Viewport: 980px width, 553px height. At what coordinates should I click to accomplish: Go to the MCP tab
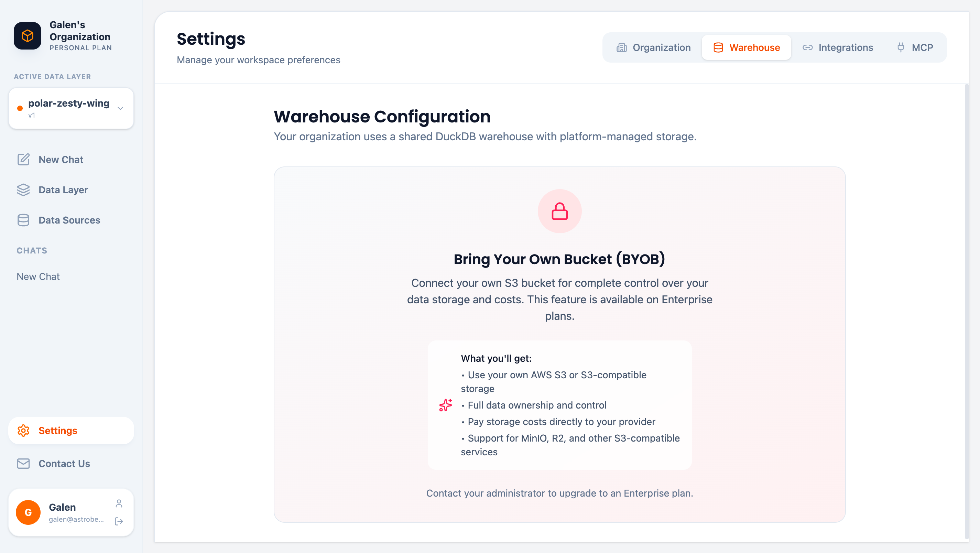point(915,47)
